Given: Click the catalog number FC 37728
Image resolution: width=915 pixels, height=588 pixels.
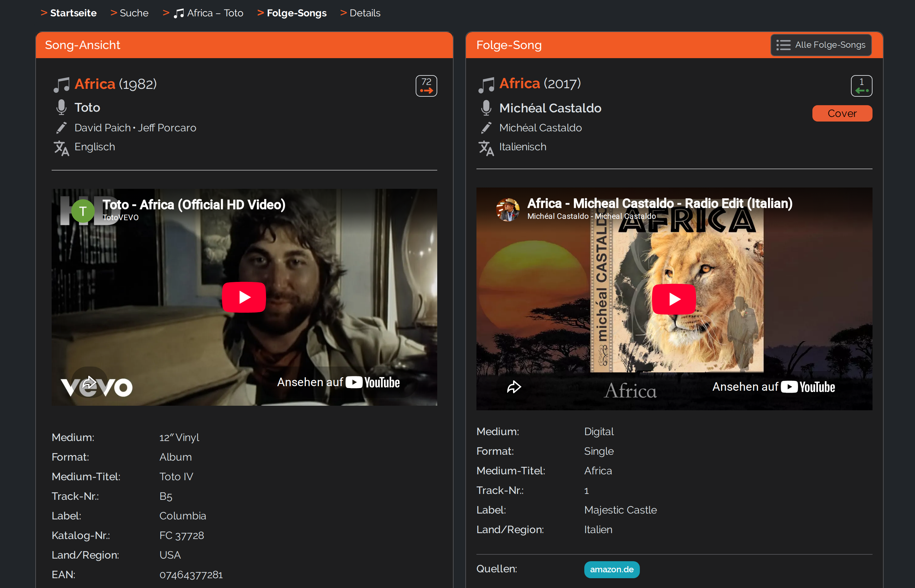Looking at the screenshot, I should click(x=181, y=535).
